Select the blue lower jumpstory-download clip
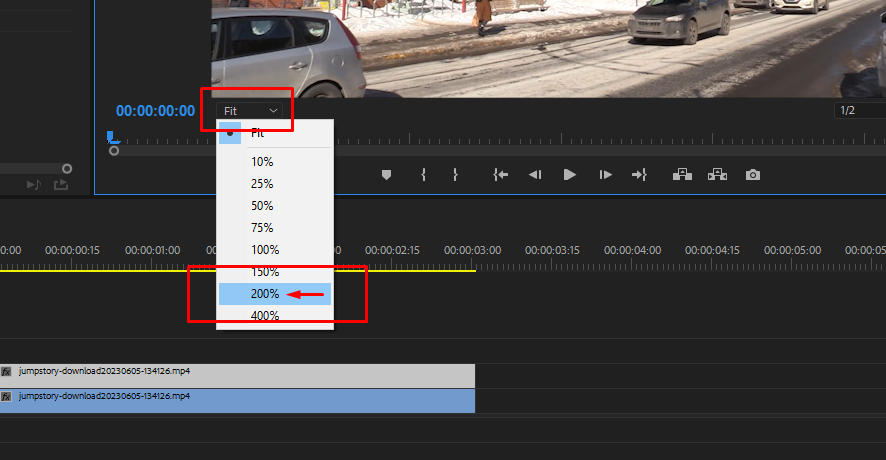The image size is (886, 460). 237,401
